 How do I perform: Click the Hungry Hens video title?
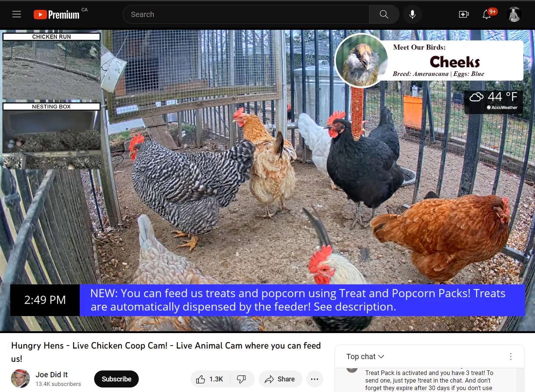(x=166, y=352)
